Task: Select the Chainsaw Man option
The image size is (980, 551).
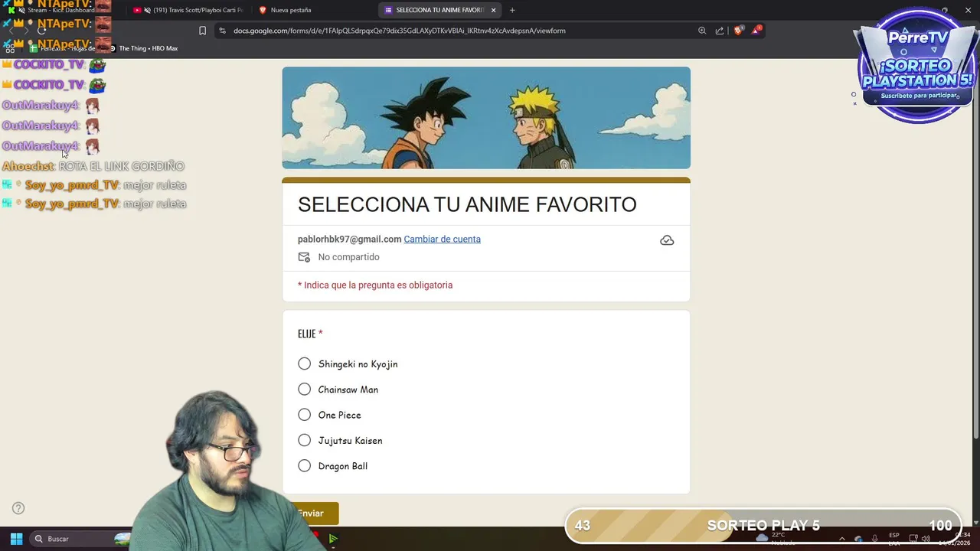Action: [x=305, y=389]
